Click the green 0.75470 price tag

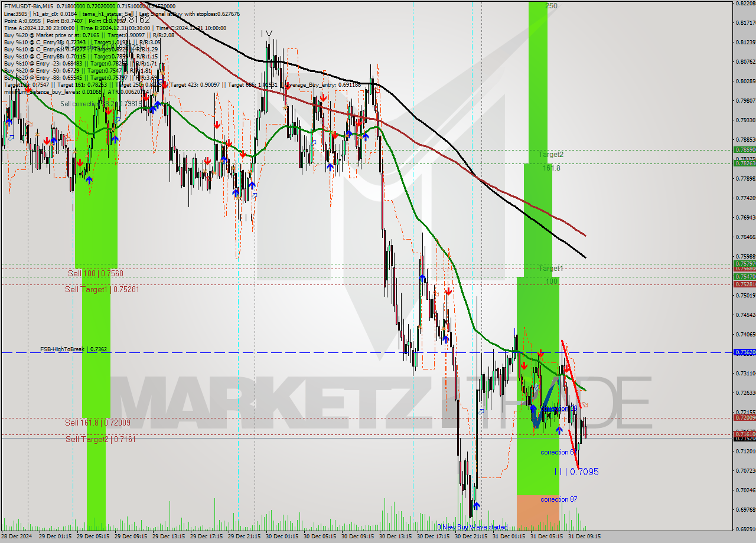coord(744,276)
